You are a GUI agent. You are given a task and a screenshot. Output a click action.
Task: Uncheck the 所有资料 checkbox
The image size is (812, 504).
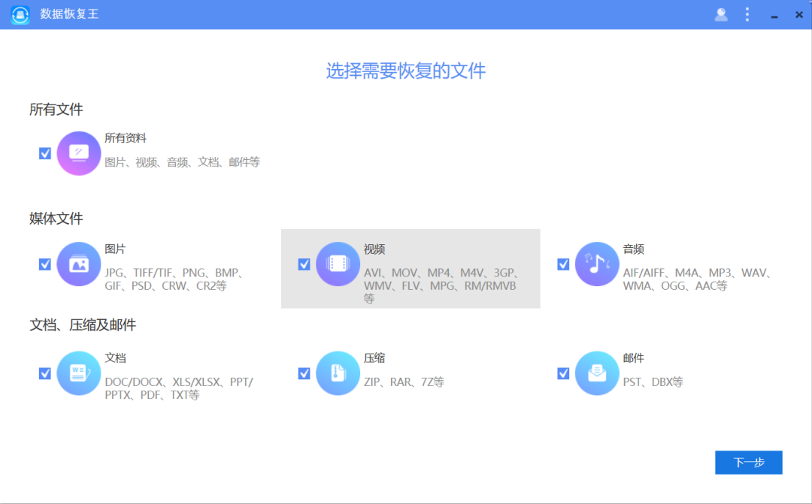[44, 153]
